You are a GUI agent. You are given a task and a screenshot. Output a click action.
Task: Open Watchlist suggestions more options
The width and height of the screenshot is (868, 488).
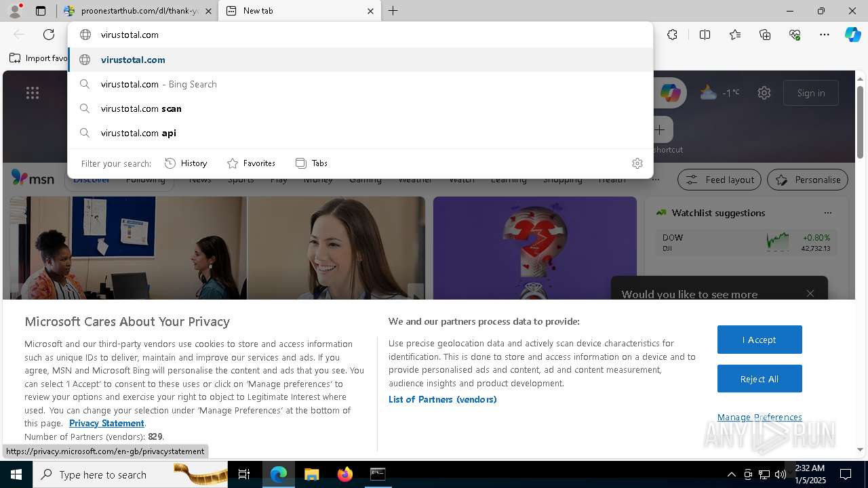click(827, 213)
